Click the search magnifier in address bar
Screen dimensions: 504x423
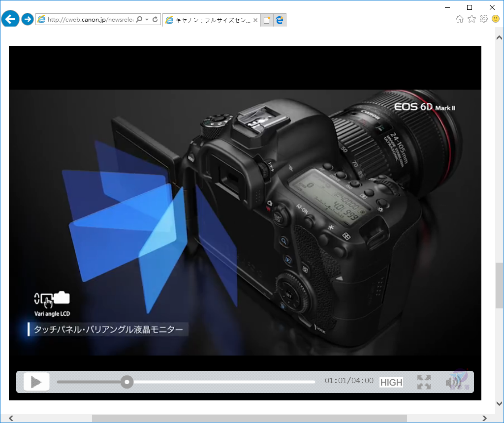pos(139,20)
